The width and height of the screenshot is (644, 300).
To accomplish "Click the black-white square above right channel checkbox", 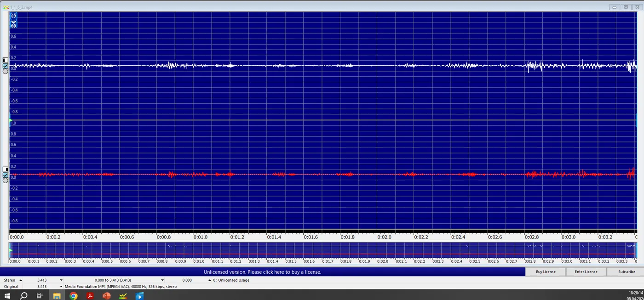I will coord(6,170).
